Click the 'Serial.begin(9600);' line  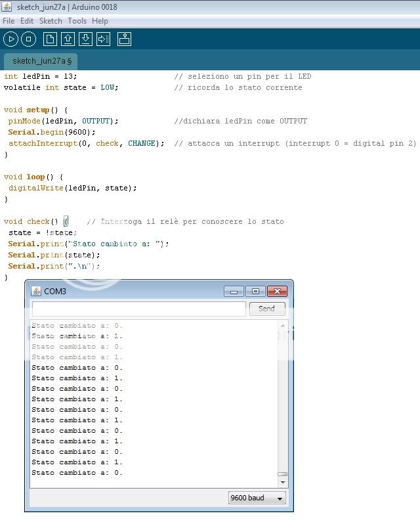click(52, 132)
